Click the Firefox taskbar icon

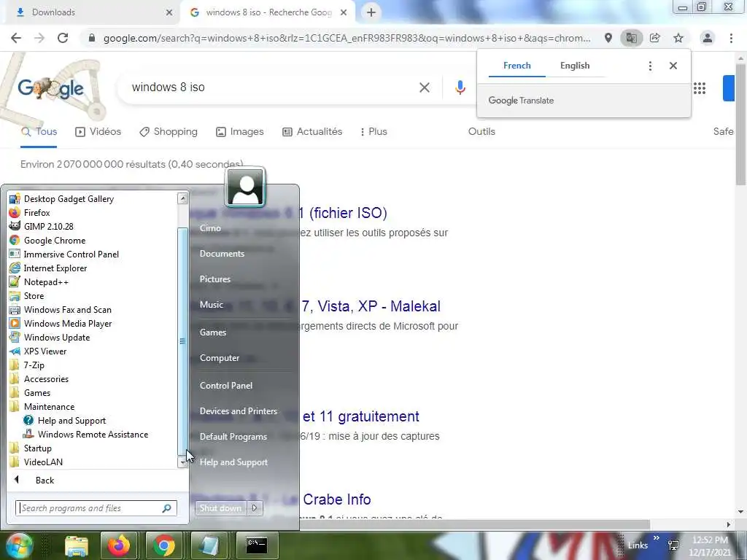[119, 545]
